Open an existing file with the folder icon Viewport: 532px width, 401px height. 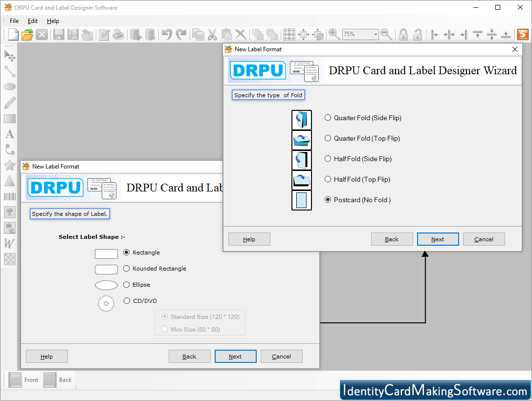pos(27,34)
